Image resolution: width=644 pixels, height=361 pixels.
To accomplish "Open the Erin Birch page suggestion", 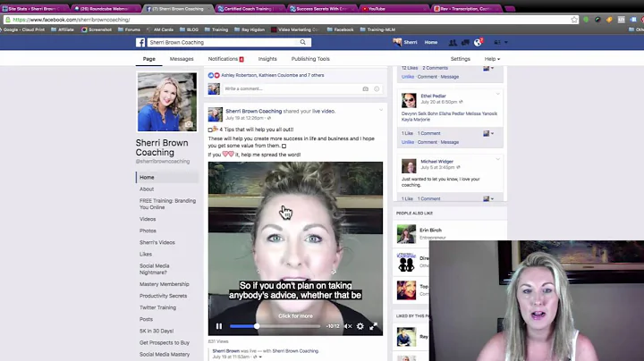I will [430, 231].
